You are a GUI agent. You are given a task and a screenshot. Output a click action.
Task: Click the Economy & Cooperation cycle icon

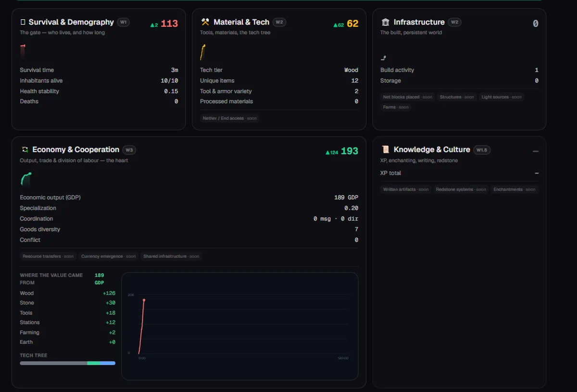(x=25, y=150)
